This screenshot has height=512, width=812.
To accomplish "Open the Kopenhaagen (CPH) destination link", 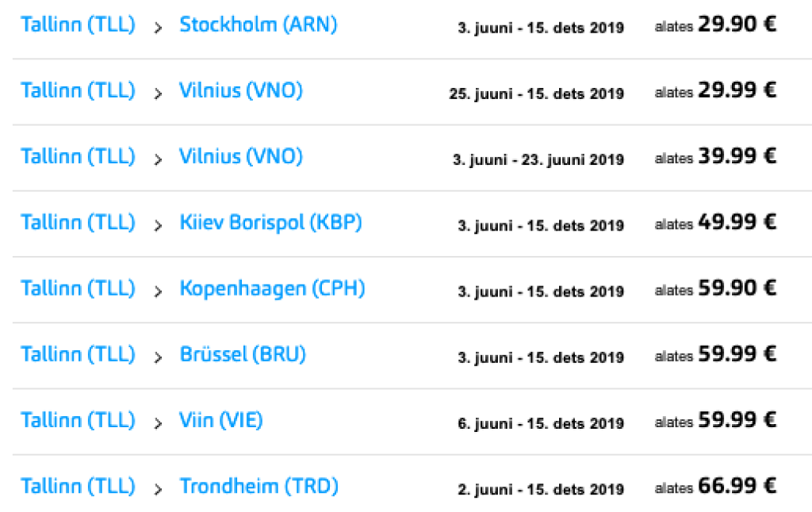I will (272, 288).
